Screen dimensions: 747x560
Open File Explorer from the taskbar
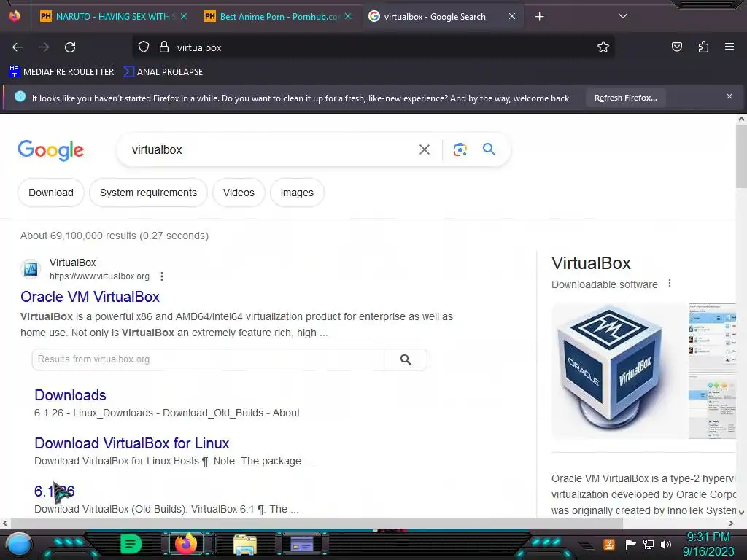coord(245,544)
